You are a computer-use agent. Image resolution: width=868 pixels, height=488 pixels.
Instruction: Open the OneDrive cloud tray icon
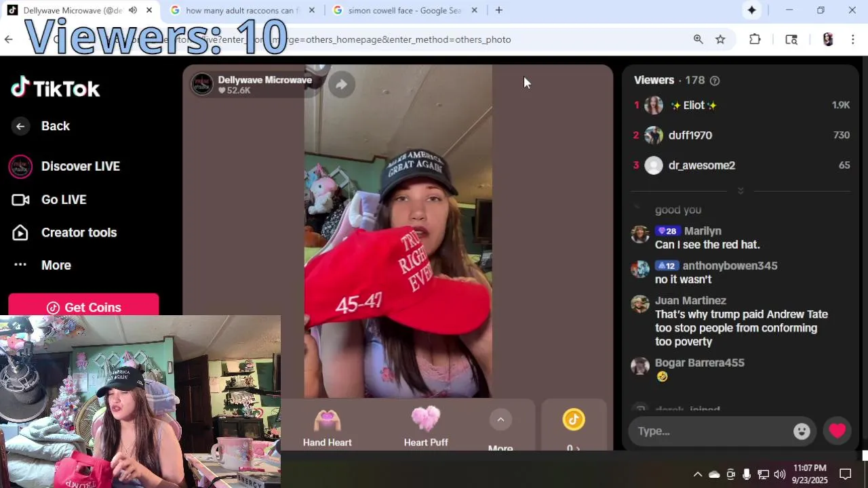[714, 474]
